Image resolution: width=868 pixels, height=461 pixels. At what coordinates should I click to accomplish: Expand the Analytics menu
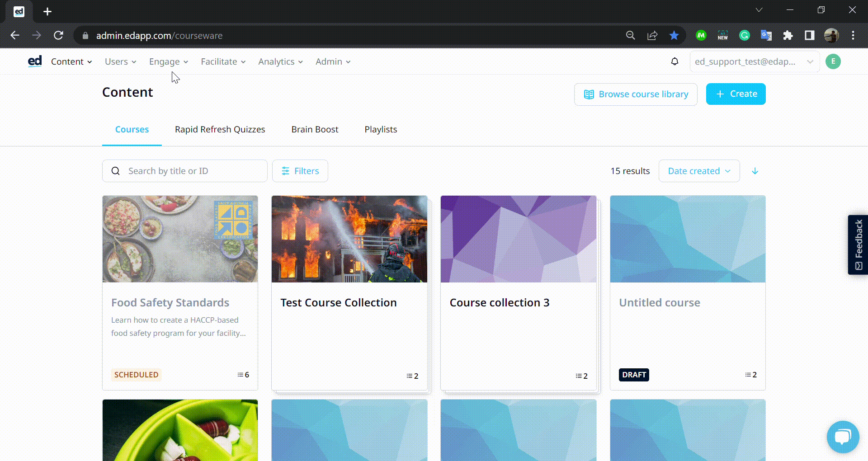click(280, 61)
